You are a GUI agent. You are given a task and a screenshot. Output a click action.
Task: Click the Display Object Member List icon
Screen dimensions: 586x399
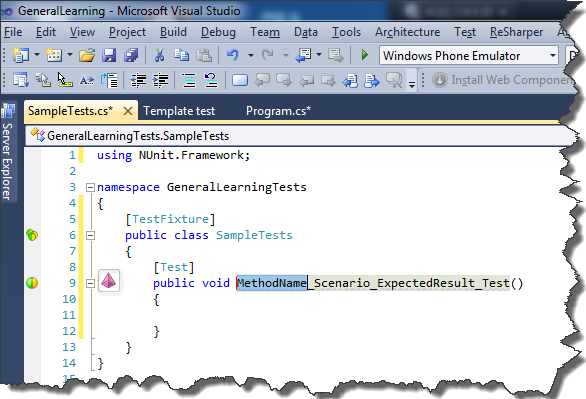(x=21, y=80)
